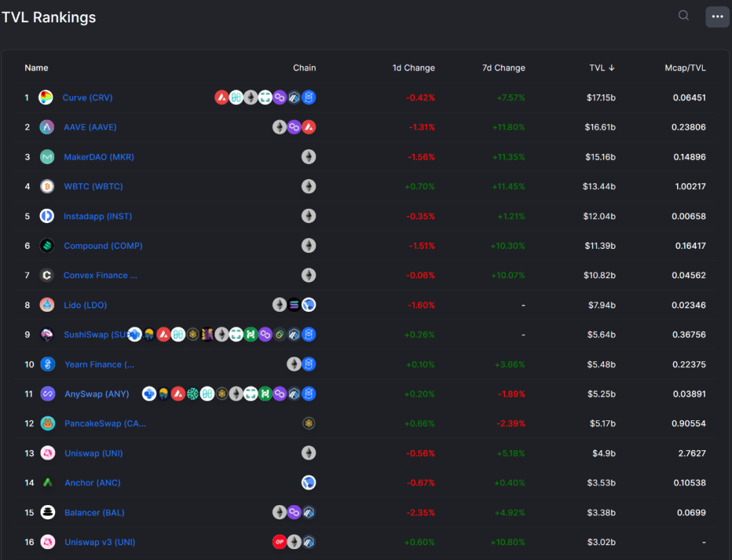Open the three-dot more options menu
Viewport: 732px width, 560px height.
click(717, 17)
